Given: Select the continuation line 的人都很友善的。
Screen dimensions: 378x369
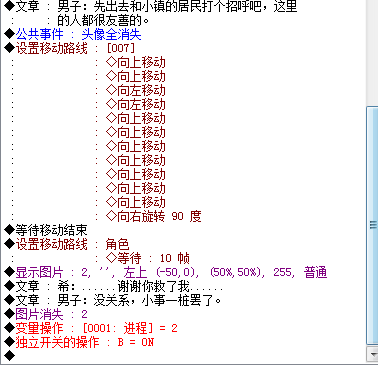Looking at the screenshot, I should [x=103, y=20].
